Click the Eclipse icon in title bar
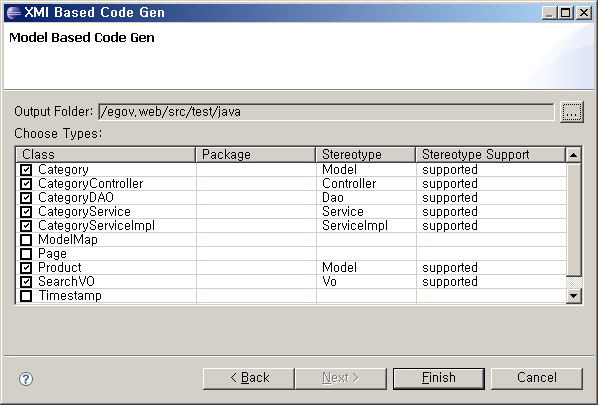This screenshot has width=598, height=405. (13, 12)
